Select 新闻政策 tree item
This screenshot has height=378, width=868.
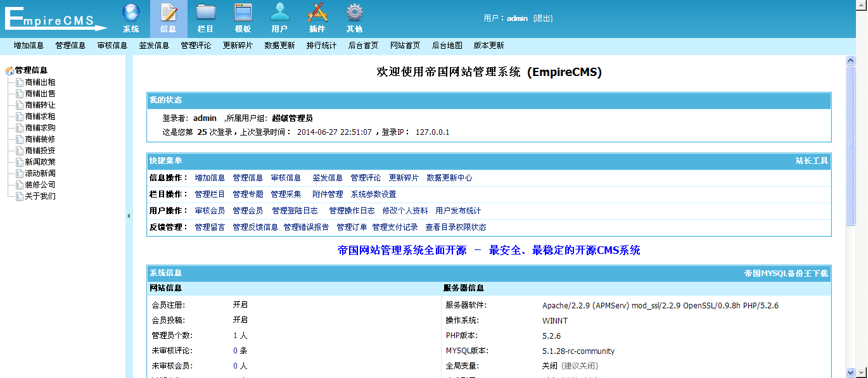(x=40, y=162)
